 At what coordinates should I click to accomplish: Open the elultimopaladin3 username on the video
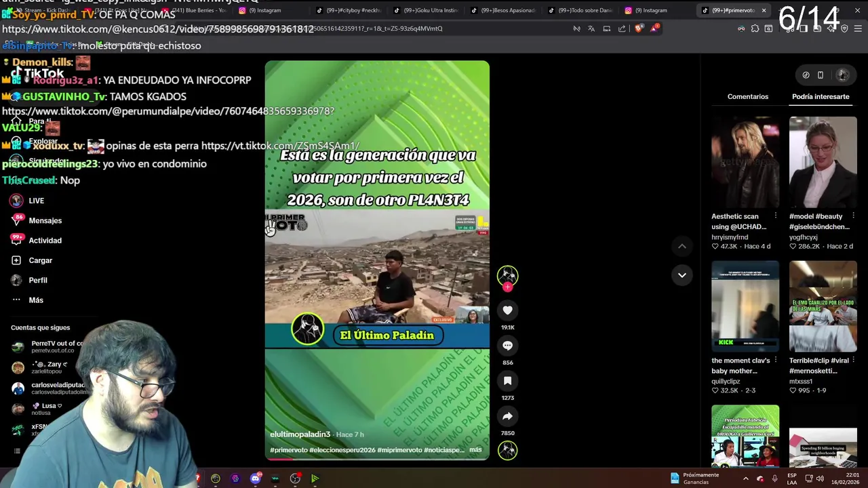[300, 434]
